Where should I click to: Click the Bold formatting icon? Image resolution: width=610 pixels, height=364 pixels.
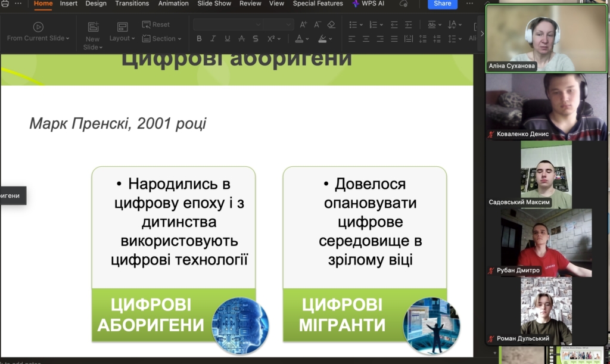point(199,39)
